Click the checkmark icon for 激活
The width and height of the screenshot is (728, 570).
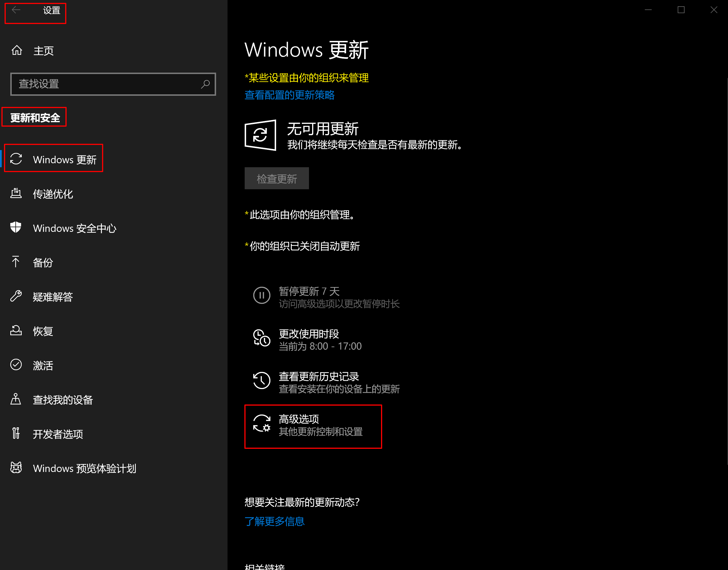[x=16, y=364]
